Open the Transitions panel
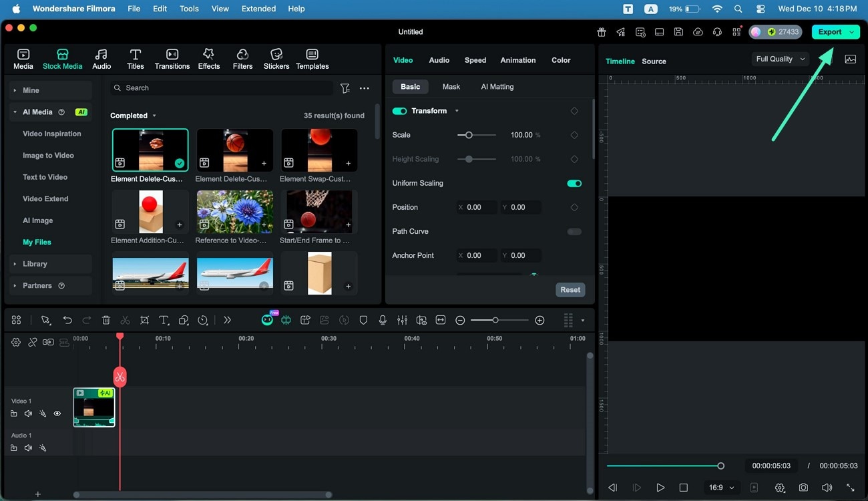The image size is (868, 501). (x=172, y=58)
